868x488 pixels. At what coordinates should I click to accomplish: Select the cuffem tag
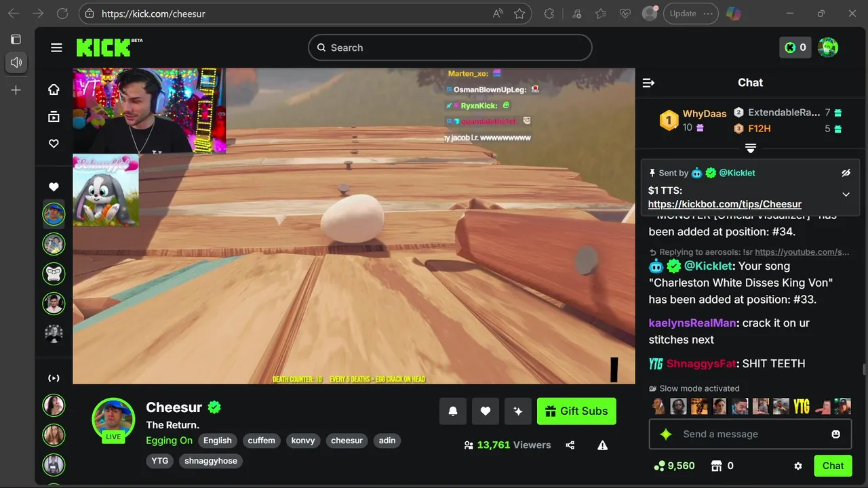(x=261, y=441)
